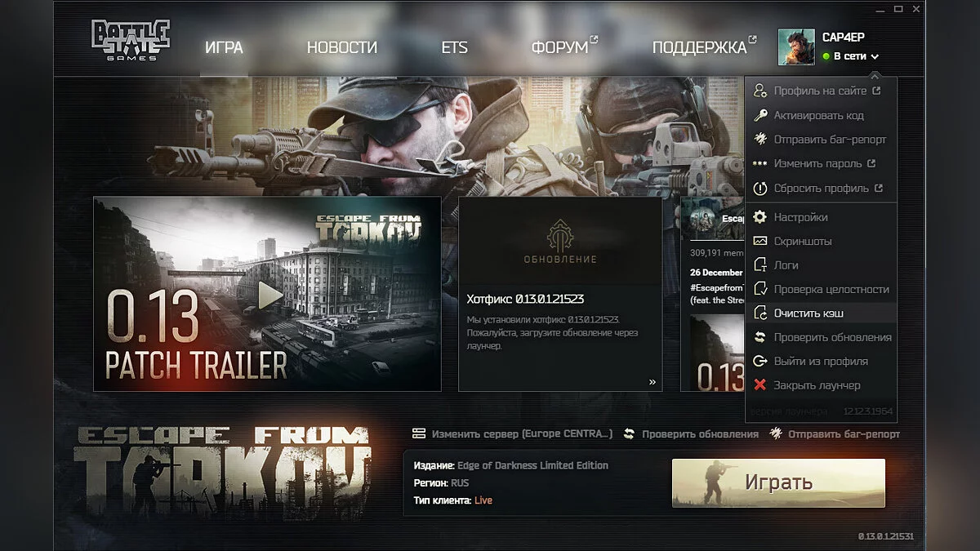Click the server icon beside 'Изменить сервер'
980x551 pixels.
(x=419, y=433)
